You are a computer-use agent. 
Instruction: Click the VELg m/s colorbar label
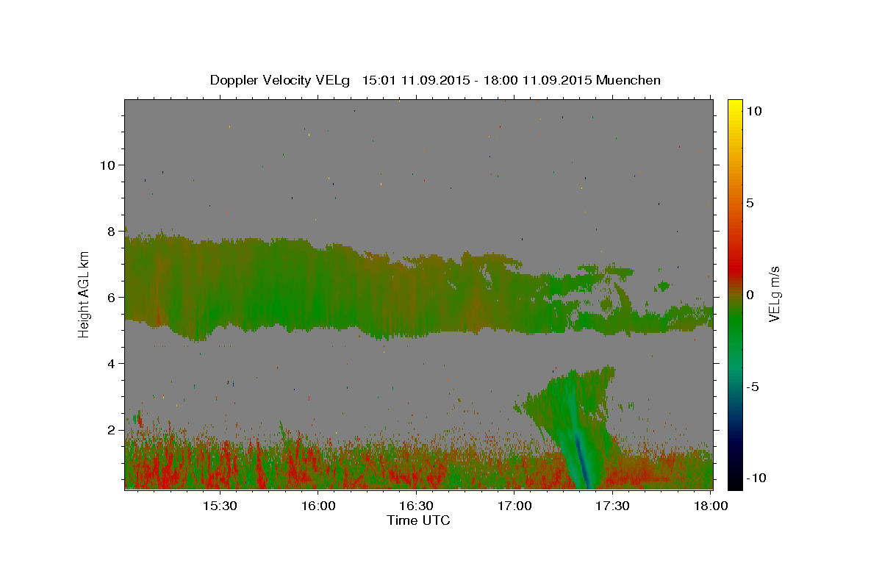775,294
